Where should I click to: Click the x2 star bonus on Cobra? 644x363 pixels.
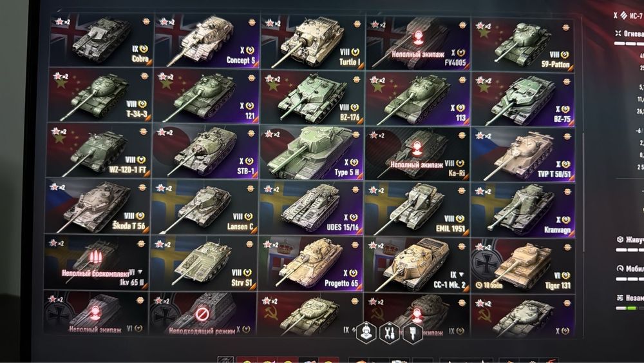(x=62, y=21)
